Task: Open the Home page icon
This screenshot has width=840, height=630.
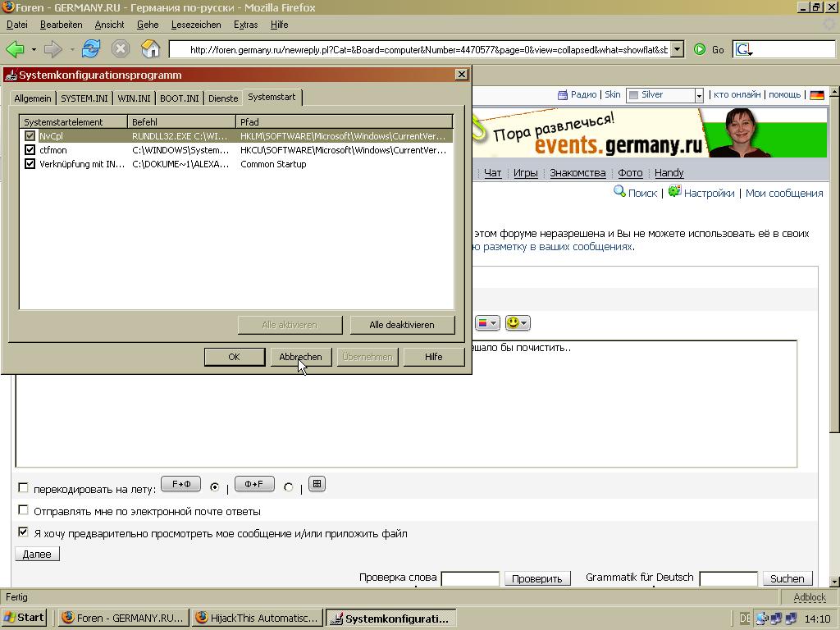Action: pyautogui.click(x=151, y=49)
